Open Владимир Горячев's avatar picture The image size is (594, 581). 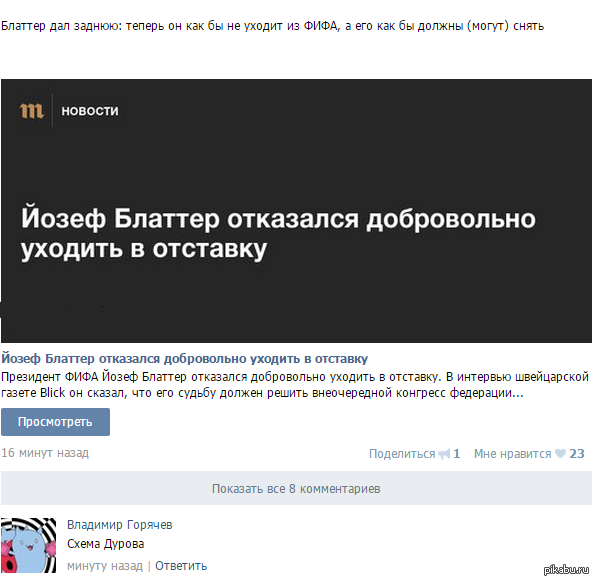point(28,545)
